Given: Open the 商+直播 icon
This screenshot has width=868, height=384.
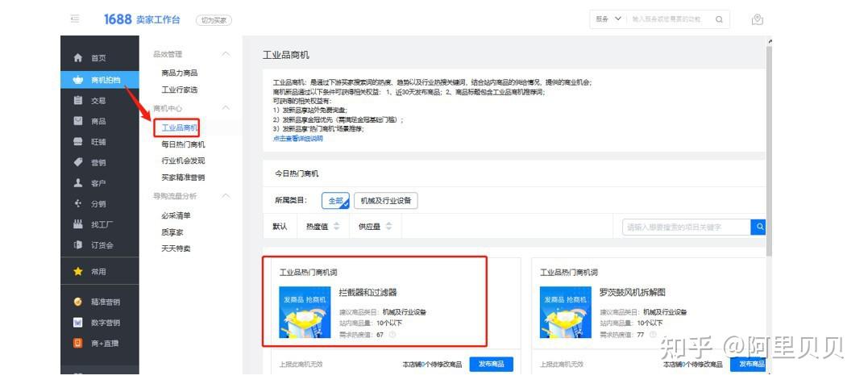Looking at the screenshot, I should click(78, 343).
